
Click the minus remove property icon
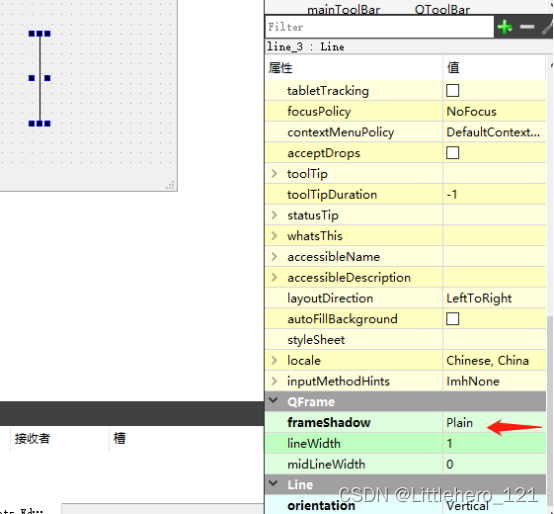(x=527, y=27)
